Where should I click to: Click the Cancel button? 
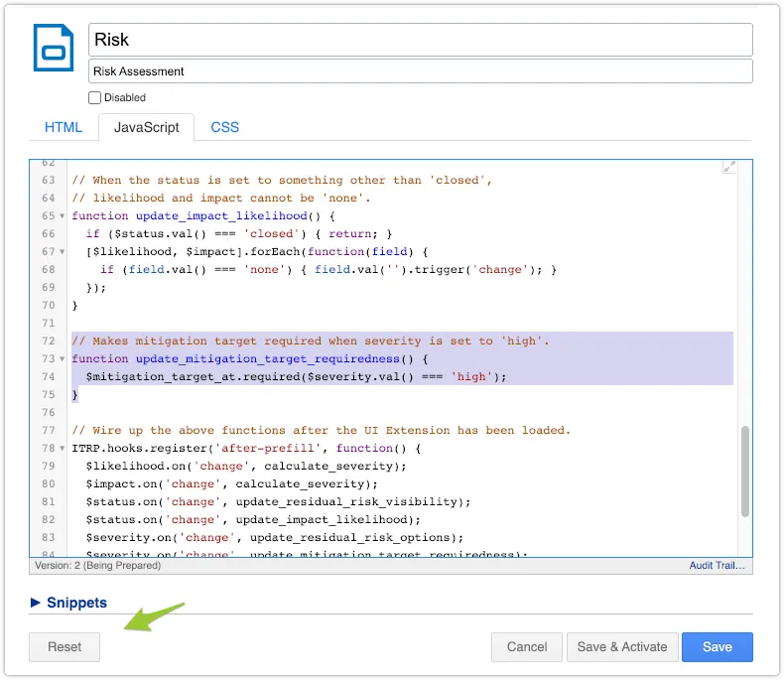coord(527,647)
